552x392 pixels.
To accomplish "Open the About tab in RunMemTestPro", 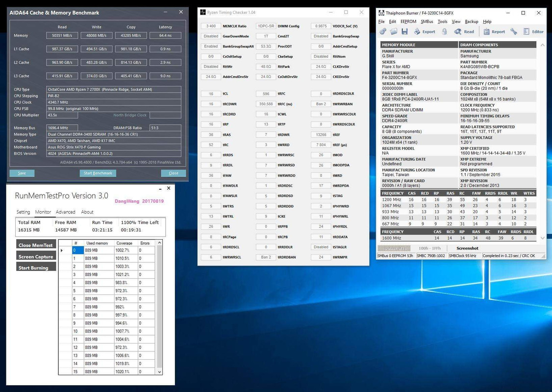I will pos(87,212).
